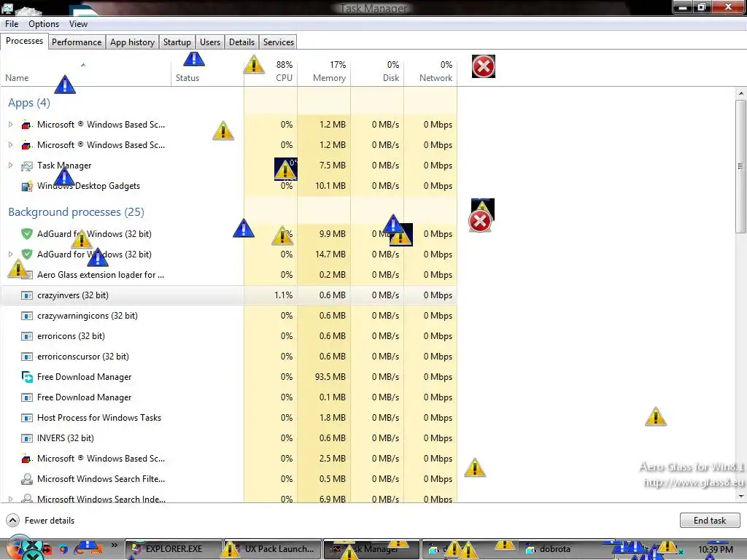Open the View menu

(x=78, y=24)
